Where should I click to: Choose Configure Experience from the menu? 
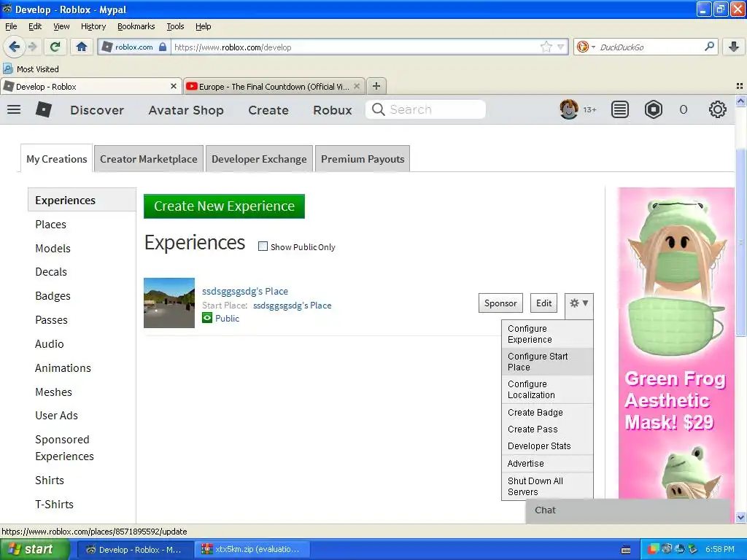click(x=547, y=334)
